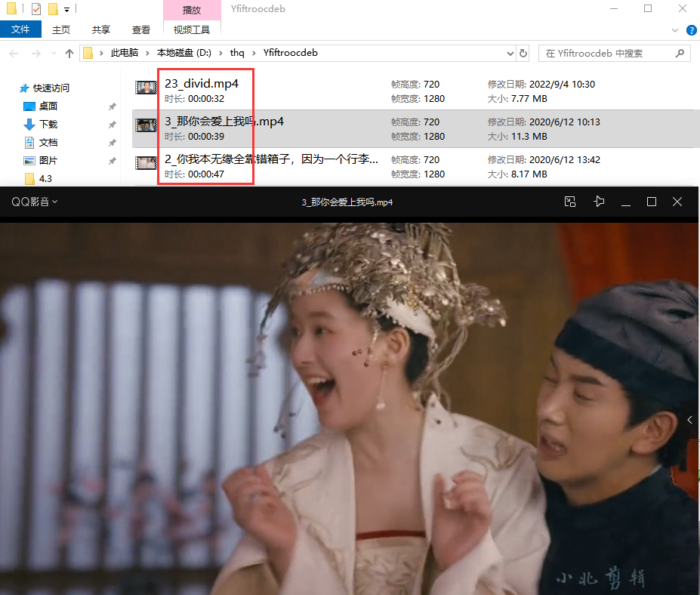The width and height of the screenshot is (700, 595).
Task: Switch to the 主页 ribbon tab
Action: coord(61,30)
